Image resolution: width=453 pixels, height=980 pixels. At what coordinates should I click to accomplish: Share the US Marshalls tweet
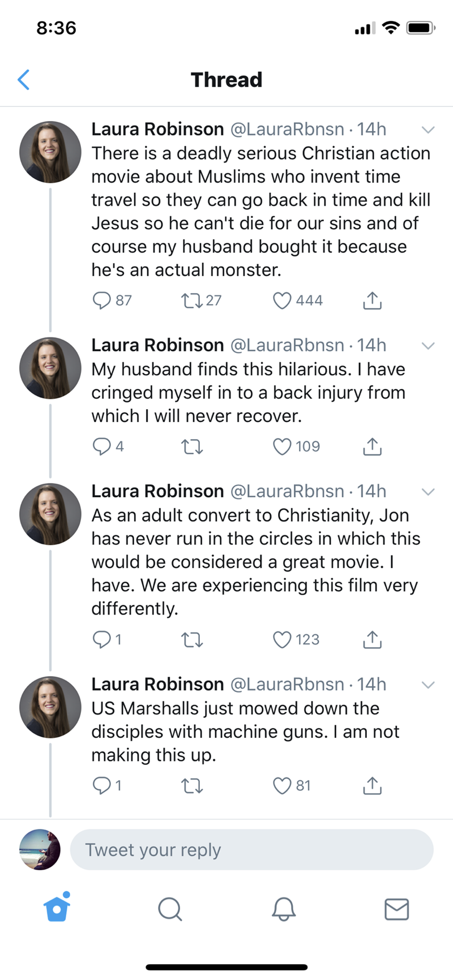pyautogui.click(x=372, y=785)
